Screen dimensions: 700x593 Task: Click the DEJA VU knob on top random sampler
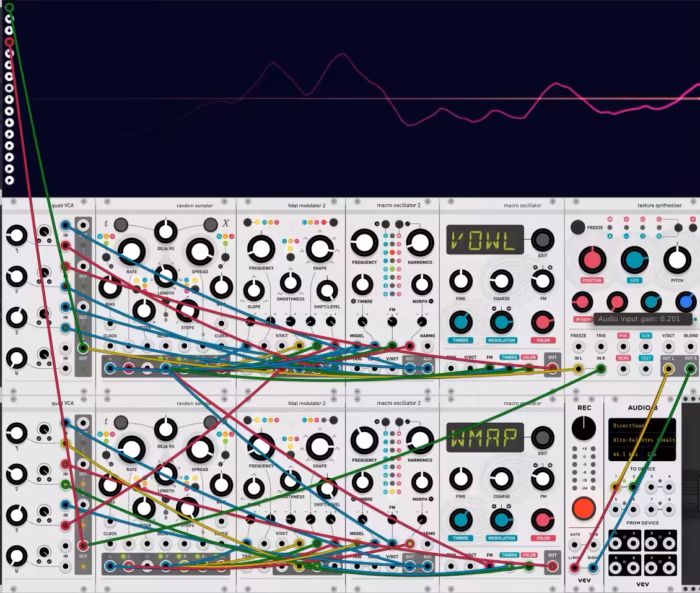tap(165, 232)
